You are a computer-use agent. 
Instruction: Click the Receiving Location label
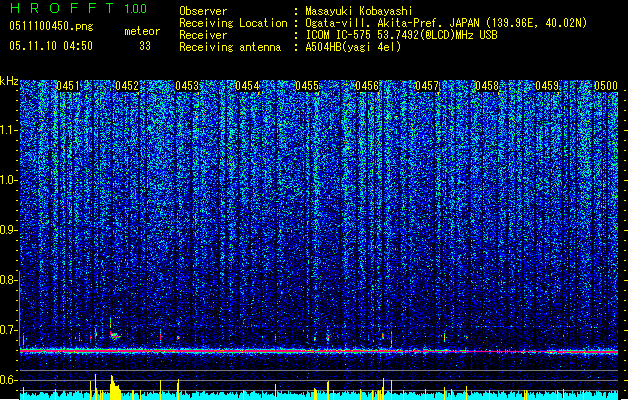tap(233, 23)
